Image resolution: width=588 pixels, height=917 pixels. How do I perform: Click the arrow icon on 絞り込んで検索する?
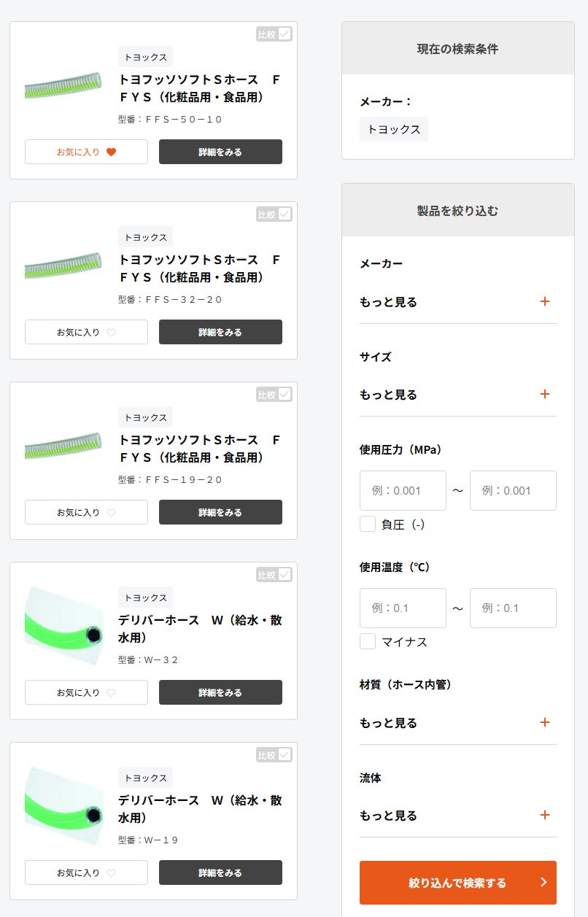point(543,883)
